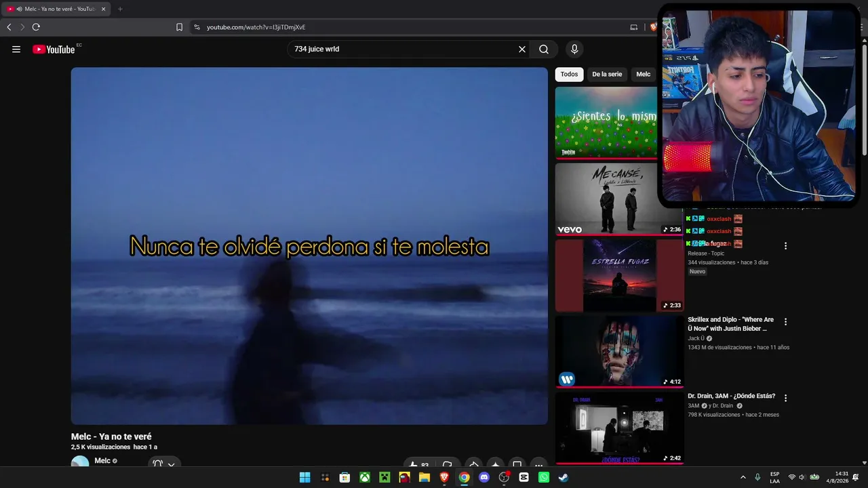Show hidden system tray icons

(743, 477)
